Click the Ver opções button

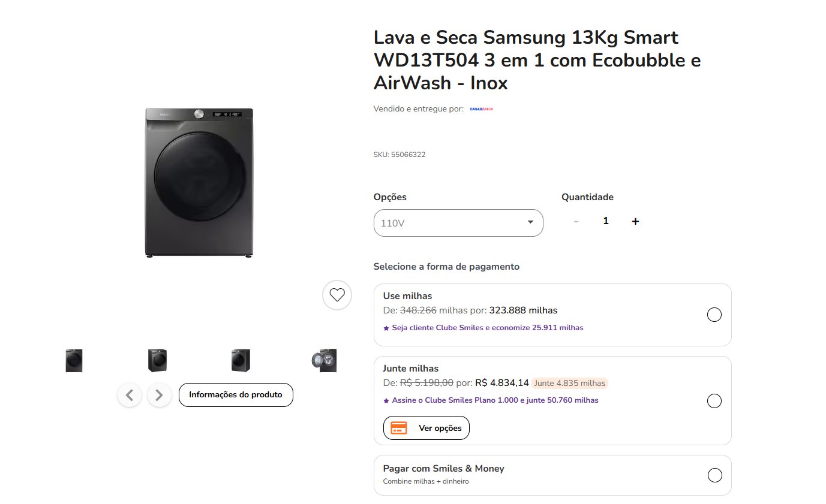(x=426, y=428)
